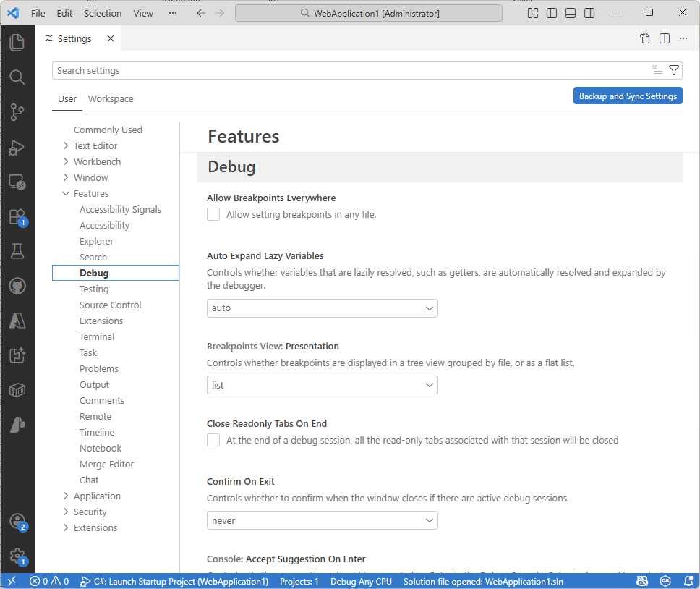Open Confirm On Exit dropdown
This screenshot has height=589, width=700.
tap(323, 521)
